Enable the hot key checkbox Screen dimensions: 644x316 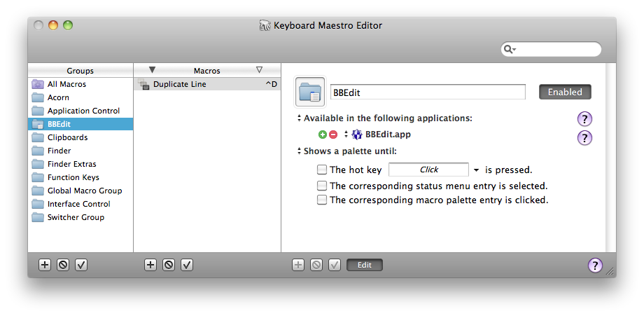click(322, 170)
